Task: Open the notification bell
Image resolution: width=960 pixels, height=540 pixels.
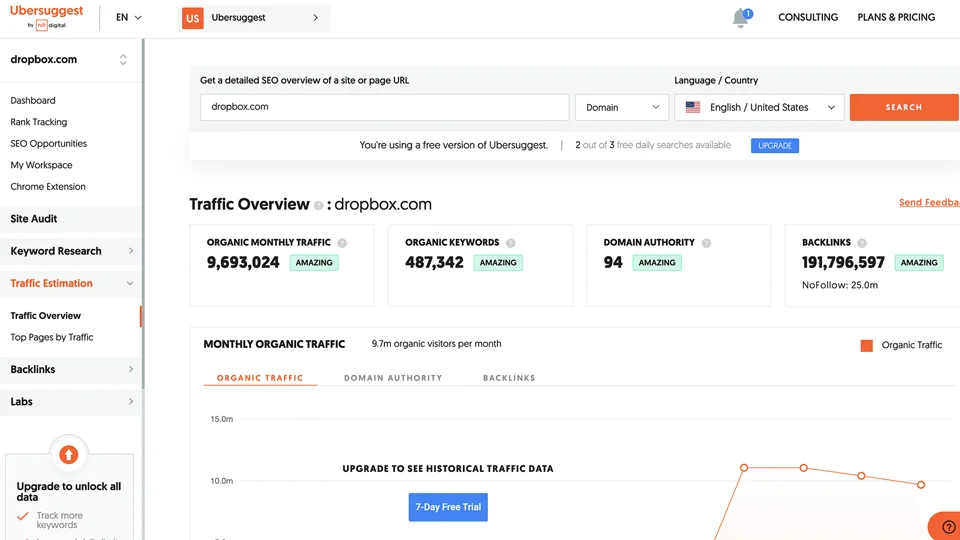Action: 741,18
